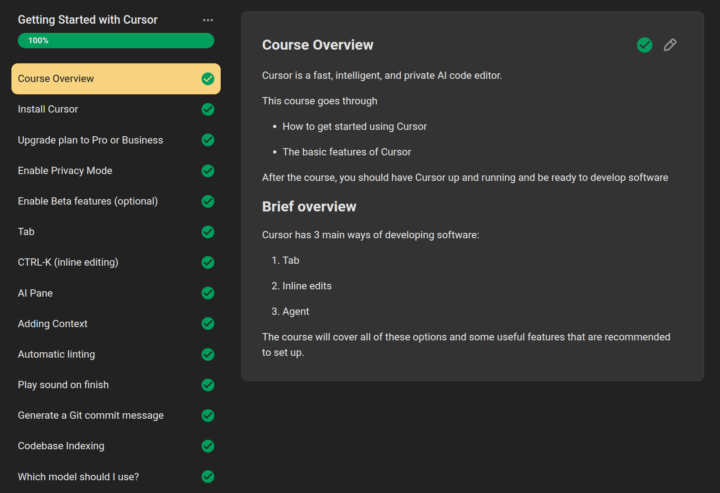
Task: Click the bullet The basic features of Cursor
Action: click(347, 152)
